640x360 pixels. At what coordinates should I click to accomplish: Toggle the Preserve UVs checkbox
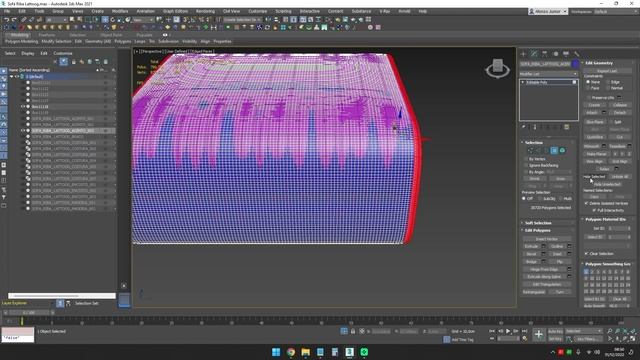pyautogui.click(x=589, y=98)
